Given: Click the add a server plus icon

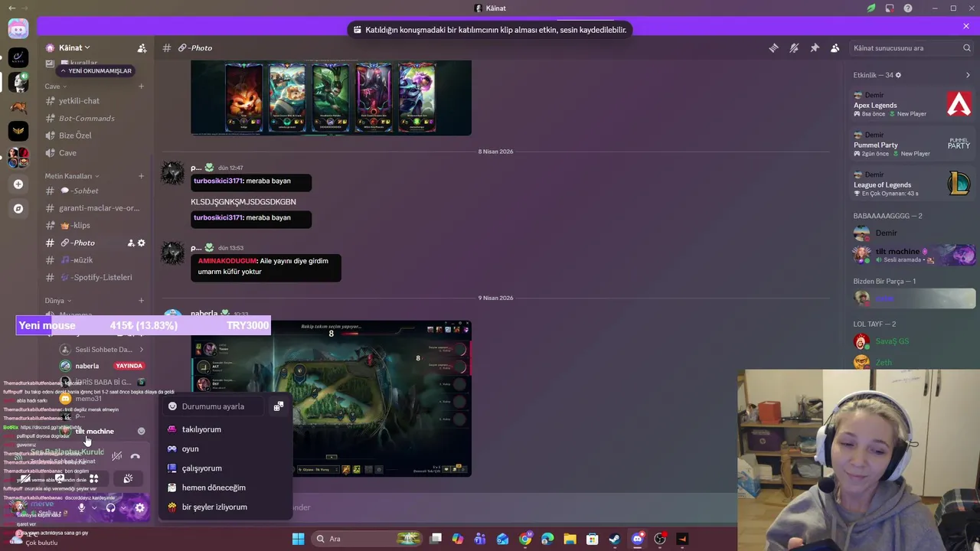Looking at the screenshot, I should (18, 184).
